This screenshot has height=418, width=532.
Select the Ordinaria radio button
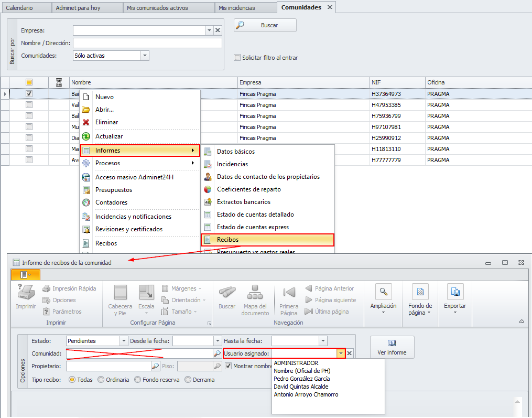pyautogui.click(x=101, y=380)
